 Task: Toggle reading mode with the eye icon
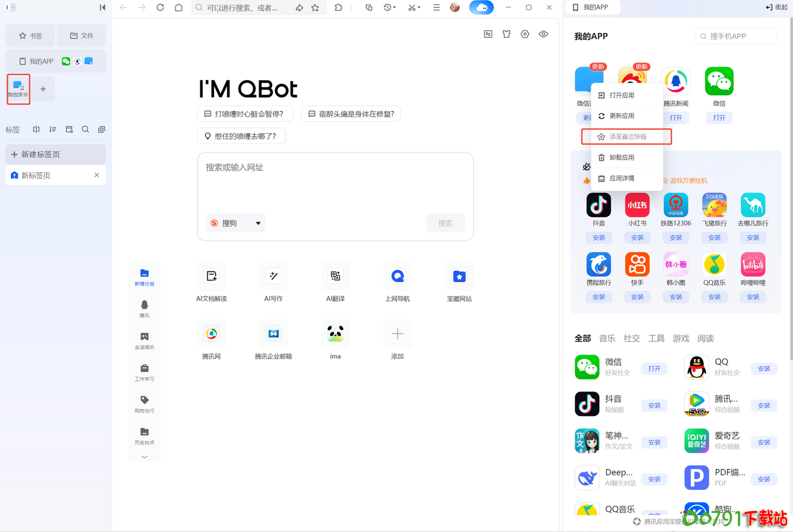click(543, 34)
